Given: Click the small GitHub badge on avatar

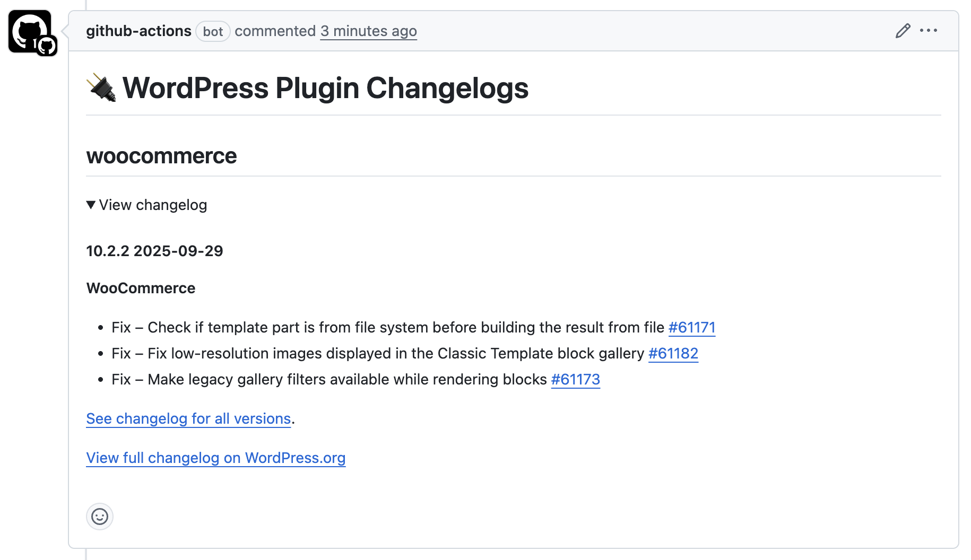Looking at the screenshot, I should [47, 46].
